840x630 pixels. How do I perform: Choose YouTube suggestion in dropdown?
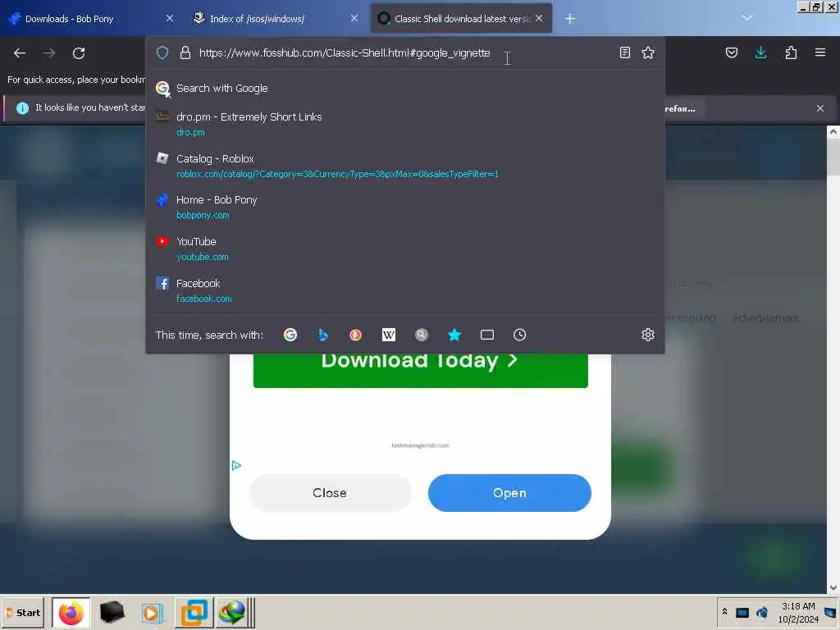[405, 249]
